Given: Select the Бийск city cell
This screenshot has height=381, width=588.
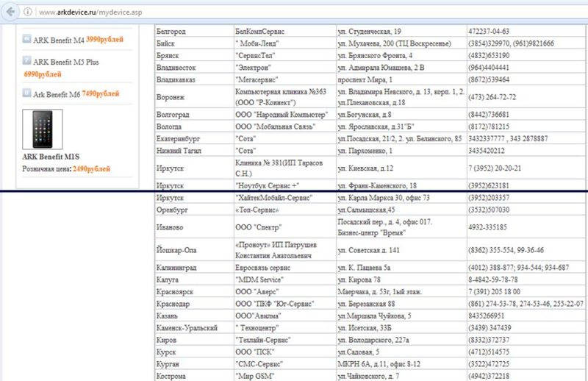Looking at the screenshot, I should coord(194,43).
